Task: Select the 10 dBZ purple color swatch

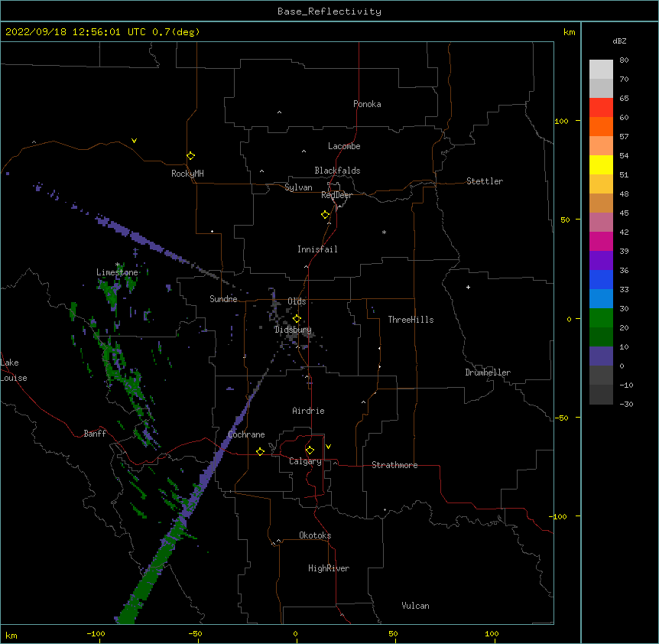Action: click(x=601, y=356)
